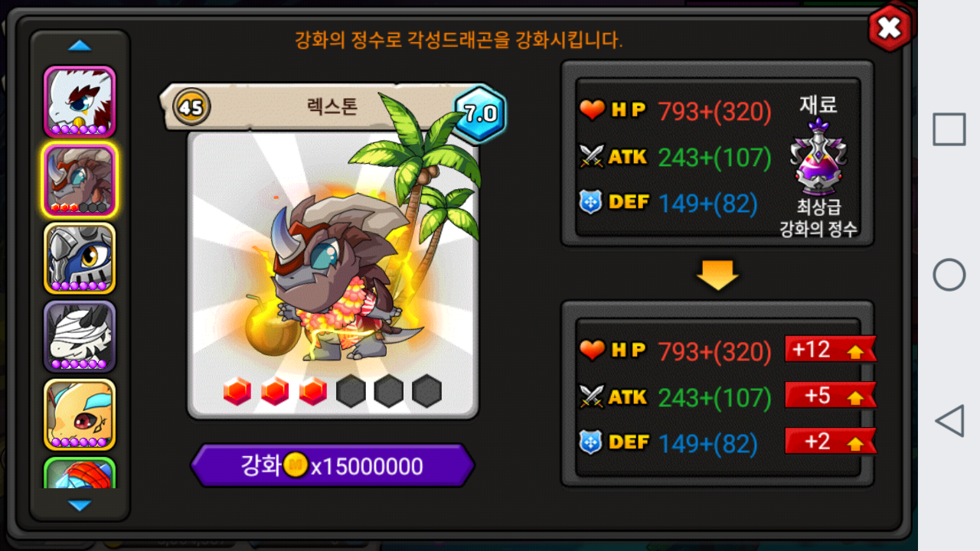This screenshot has height=551, width=980.
Task: Open Android recent apps square button
Action: pos(949,129)
